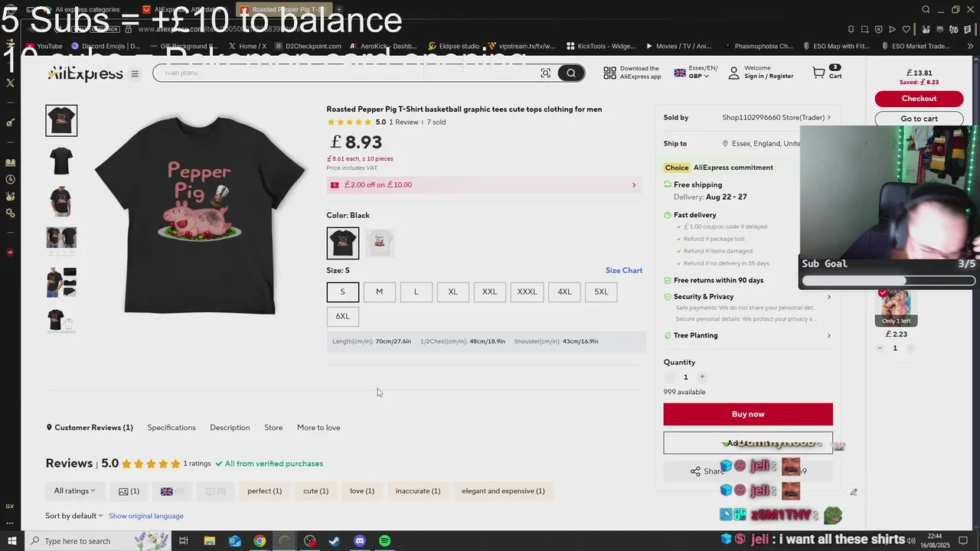Viewport: 980px width, 551px height.
Task: Click the QR code app download icon
Action: (609, 73)
